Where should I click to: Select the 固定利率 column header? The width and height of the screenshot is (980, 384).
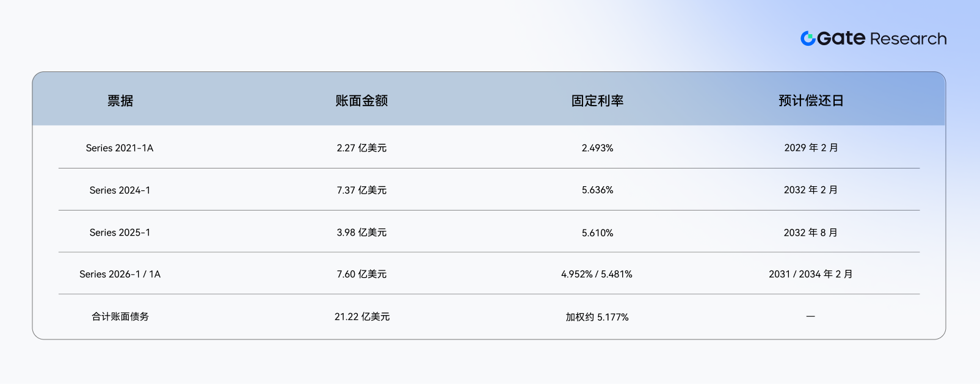(597, 101)
